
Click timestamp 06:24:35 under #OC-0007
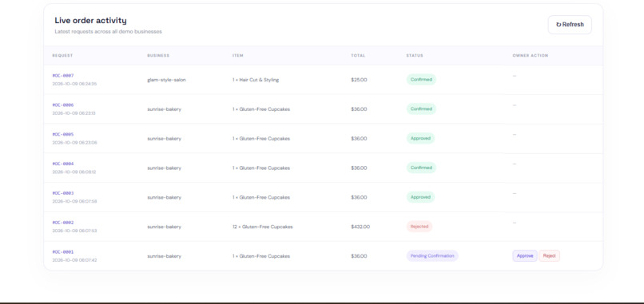pyautogui.click(x=74, y=84)
